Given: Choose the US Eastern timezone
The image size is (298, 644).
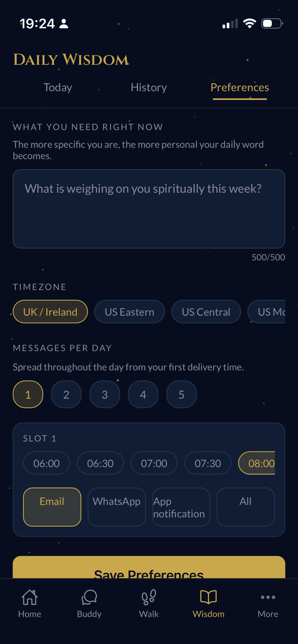Looking at the screenshot, I should click(130, 312).
